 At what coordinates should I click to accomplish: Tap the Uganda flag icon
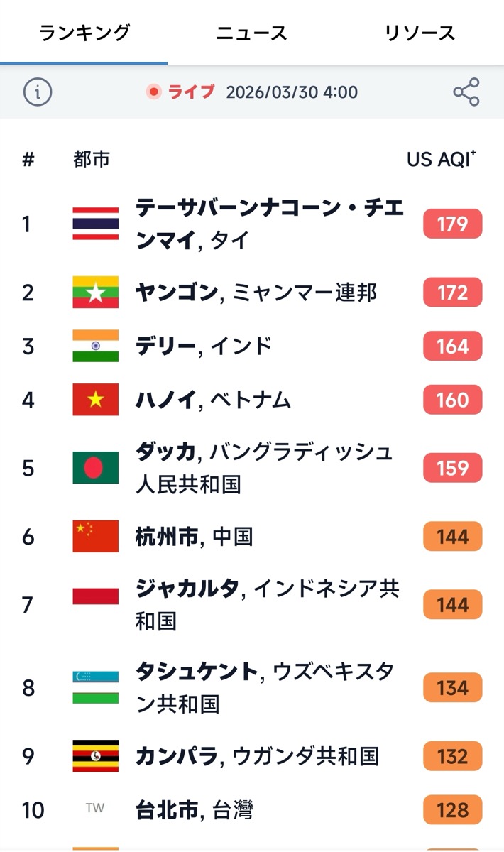pyautogui.click(x=95, y=756)
